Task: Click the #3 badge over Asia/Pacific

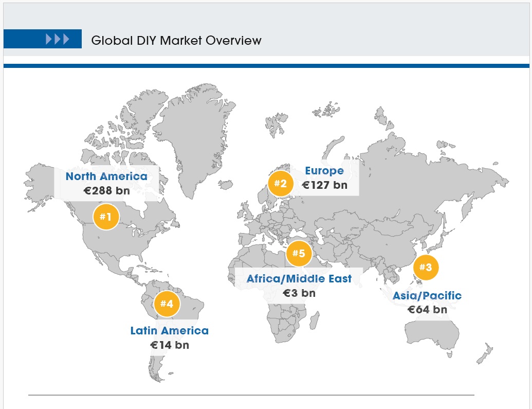Action: [426, 268]
